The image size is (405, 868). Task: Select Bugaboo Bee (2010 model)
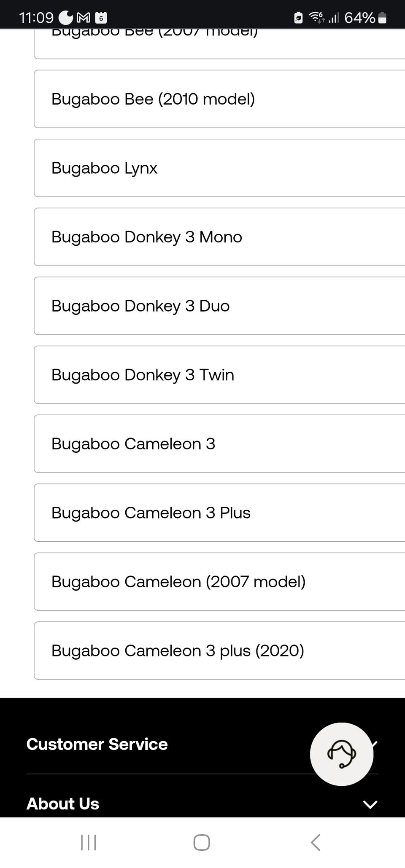[x=219, y=99]
